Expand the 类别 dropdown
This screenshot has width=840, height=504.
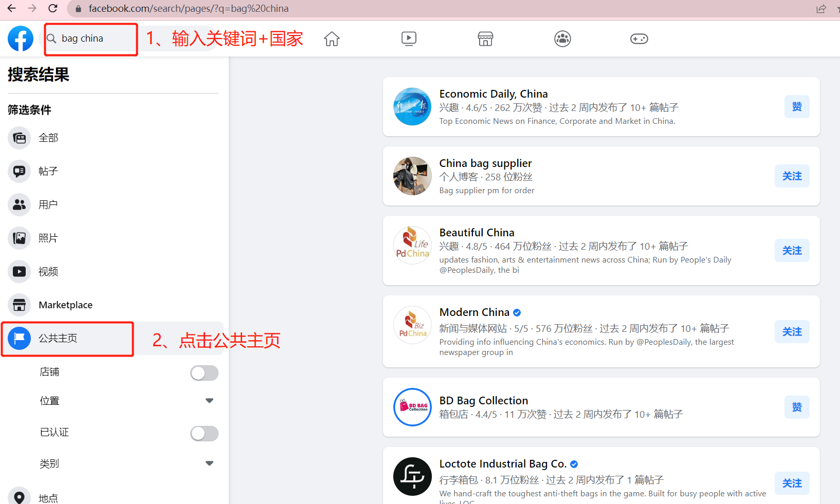209,463
